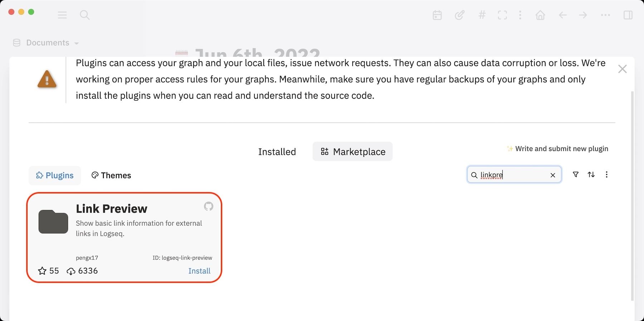Toggle the right sidebar panel icon

[628, 15]
